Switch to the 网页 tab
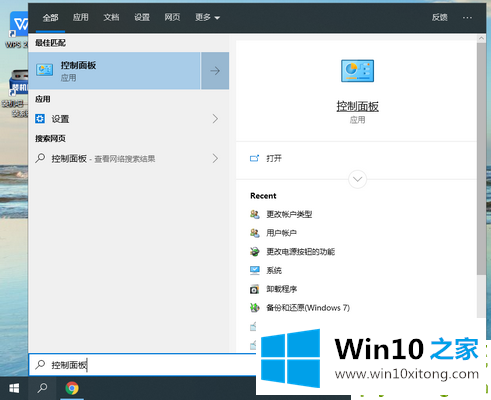 pos(172,17)
